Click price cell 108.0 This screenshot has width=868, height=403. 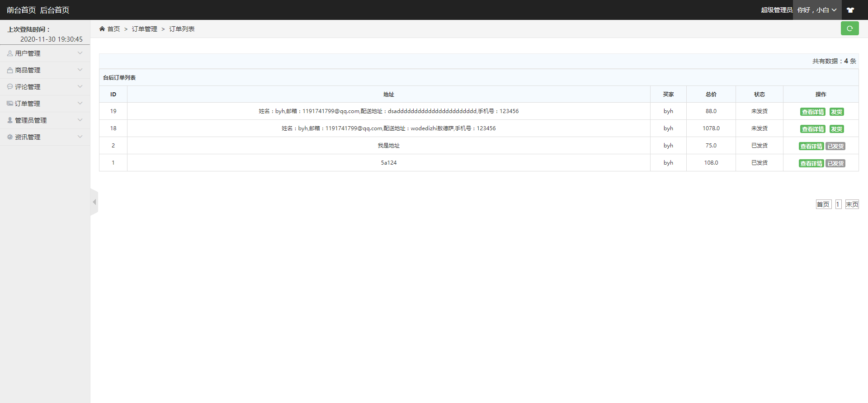click(711, 163)
